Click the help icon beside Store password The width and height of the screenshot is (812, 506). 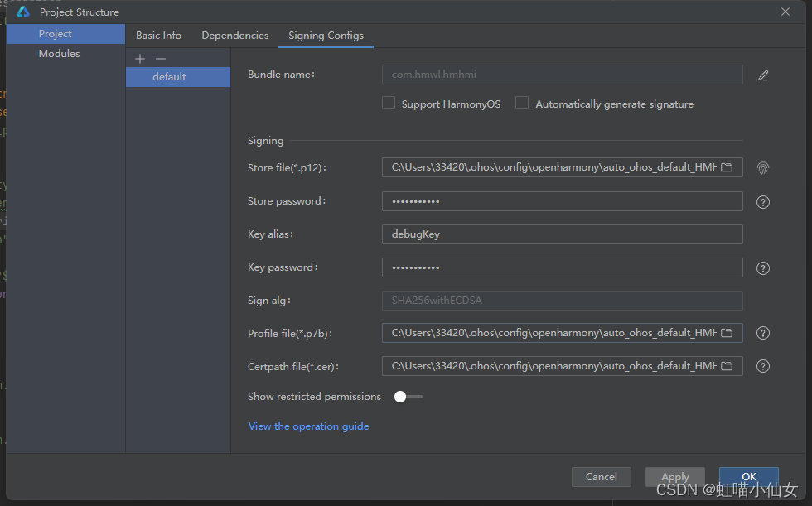tap(763, 201)
